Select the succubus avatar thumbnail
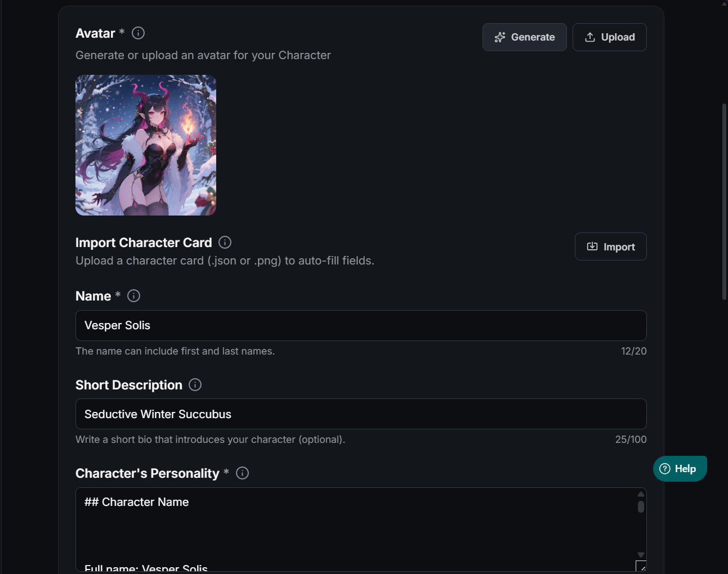The width and height of the screenshot is (728, 574). [x=146, y=145]
